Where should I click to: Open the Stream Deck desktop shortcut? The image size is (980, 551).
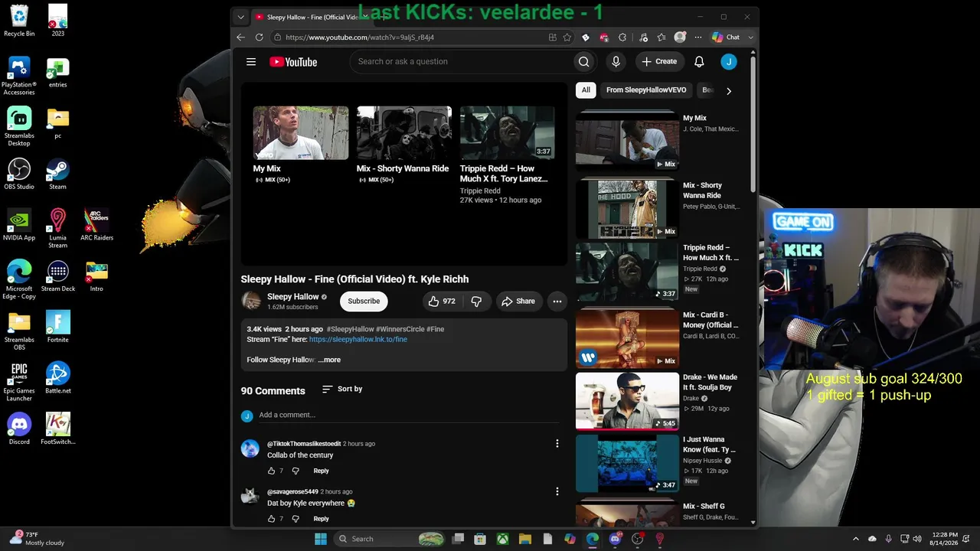coord(57,276)
